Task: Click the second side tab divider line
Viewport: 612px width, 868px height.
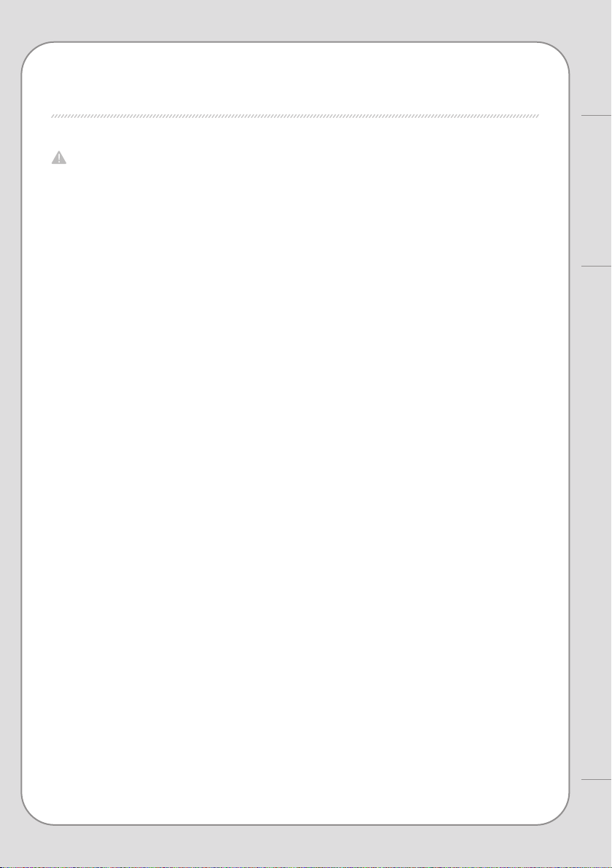Action: click(597, 267)
